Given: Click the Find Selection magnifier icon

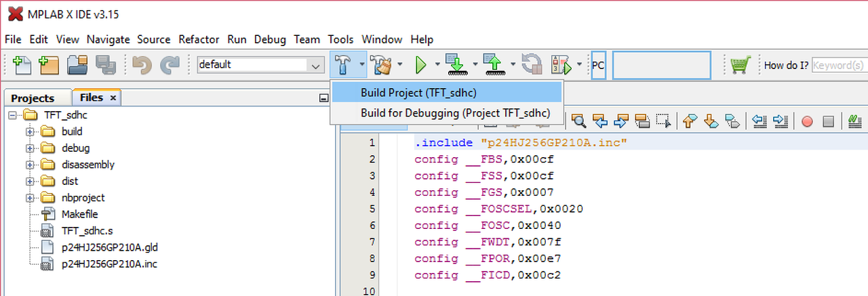Looking at the screenshot, I should 578,121.
